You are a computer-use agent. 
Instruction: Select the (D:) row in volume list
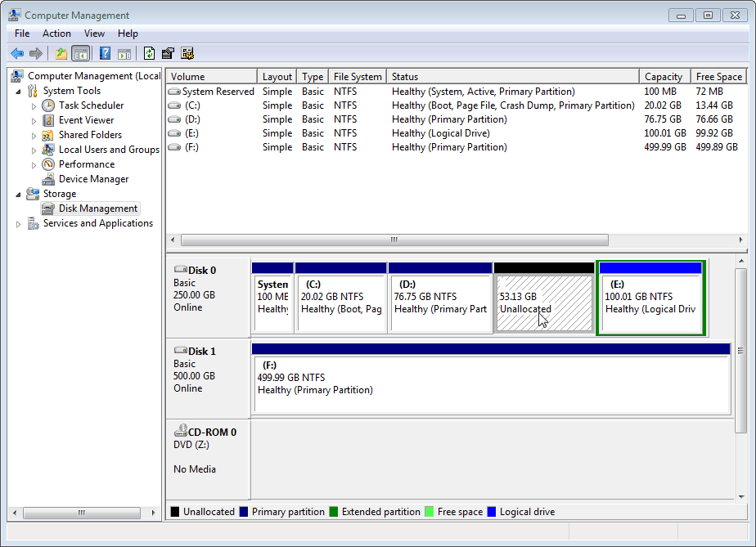(x=456, y=119)
